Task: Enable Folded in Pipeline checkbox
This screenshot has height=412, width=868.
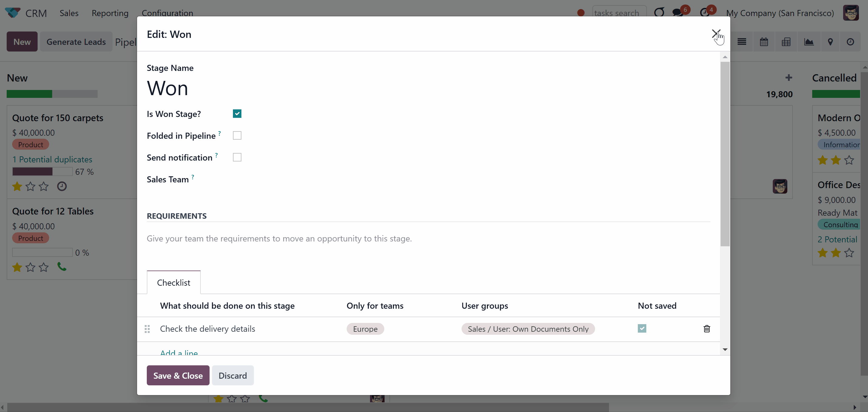Action: coord(237,135)
